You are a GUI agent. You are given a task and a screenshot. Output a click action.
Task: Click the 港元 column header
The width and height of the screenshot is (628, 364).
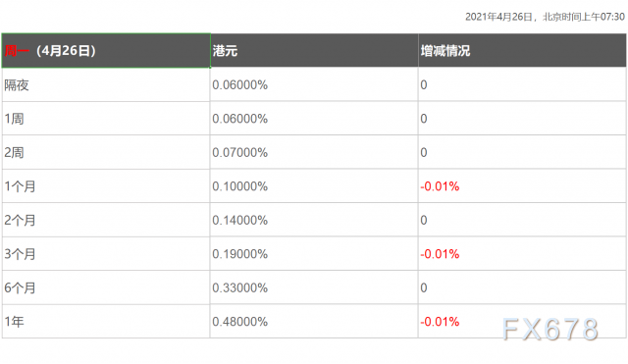tap(314, 50)
